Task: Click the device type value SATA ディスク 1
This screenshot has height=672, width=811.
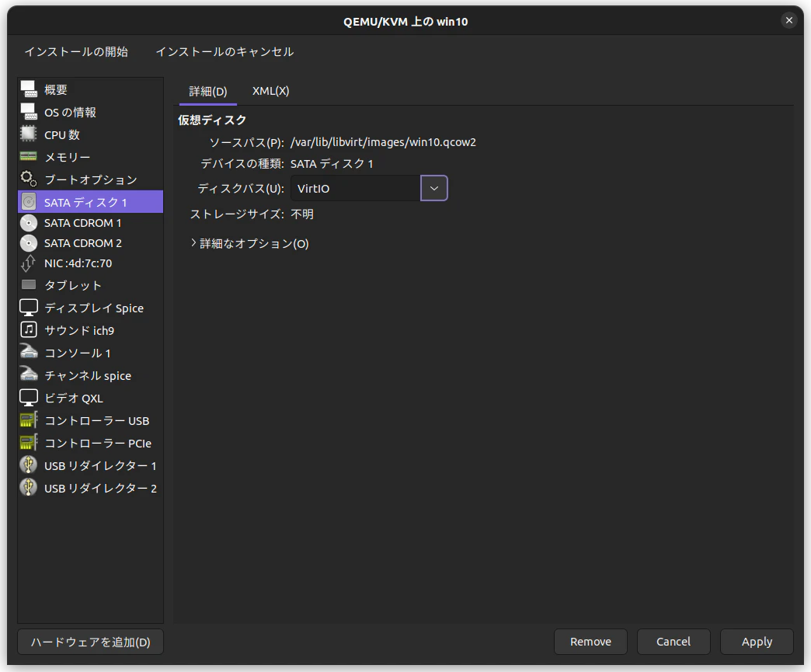Action: pyautogui.click(x=332, y=164)
